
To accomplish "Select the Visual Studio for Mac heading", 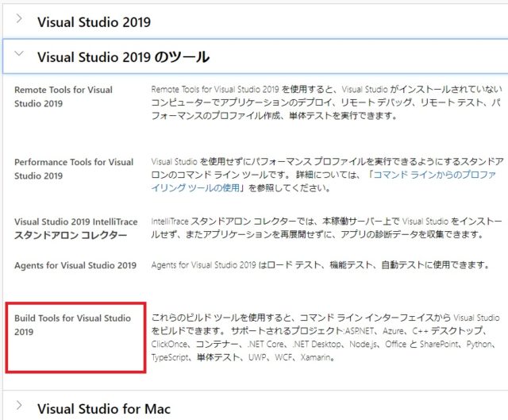I will point(104,409).
